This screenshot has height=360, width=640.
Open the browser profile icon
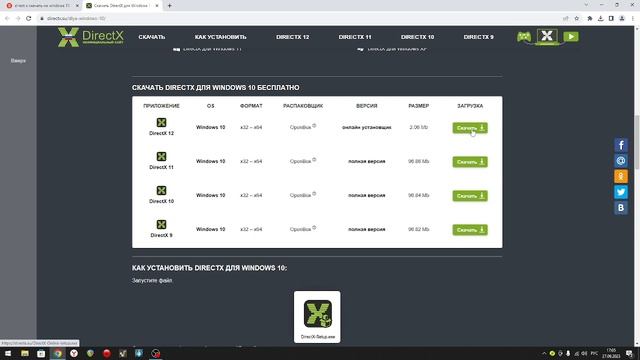622,18
